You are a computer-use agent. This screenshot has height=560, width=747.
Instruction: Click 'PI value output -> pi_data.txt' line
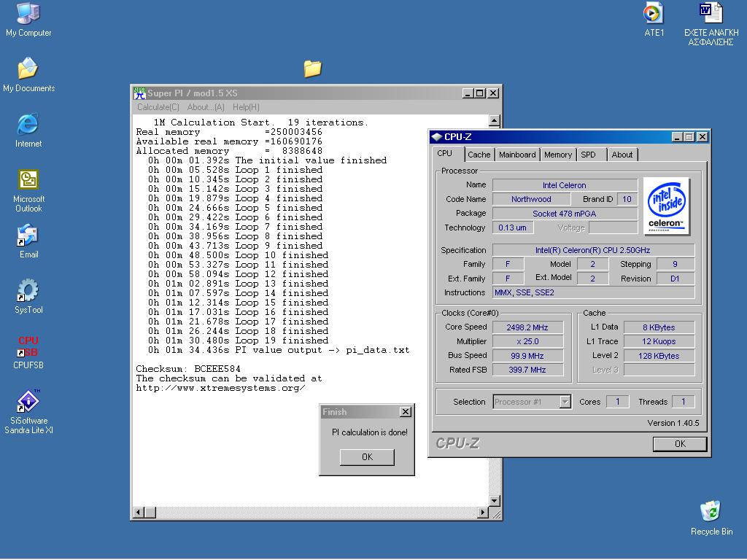point(279,350)
